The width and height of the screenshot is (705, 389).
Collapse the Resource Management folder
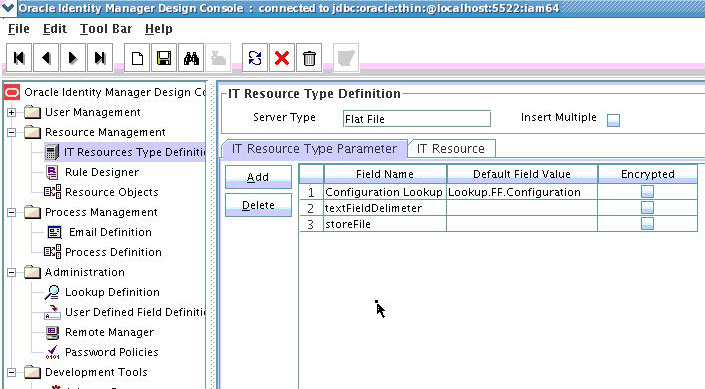[x=12, y=132]
